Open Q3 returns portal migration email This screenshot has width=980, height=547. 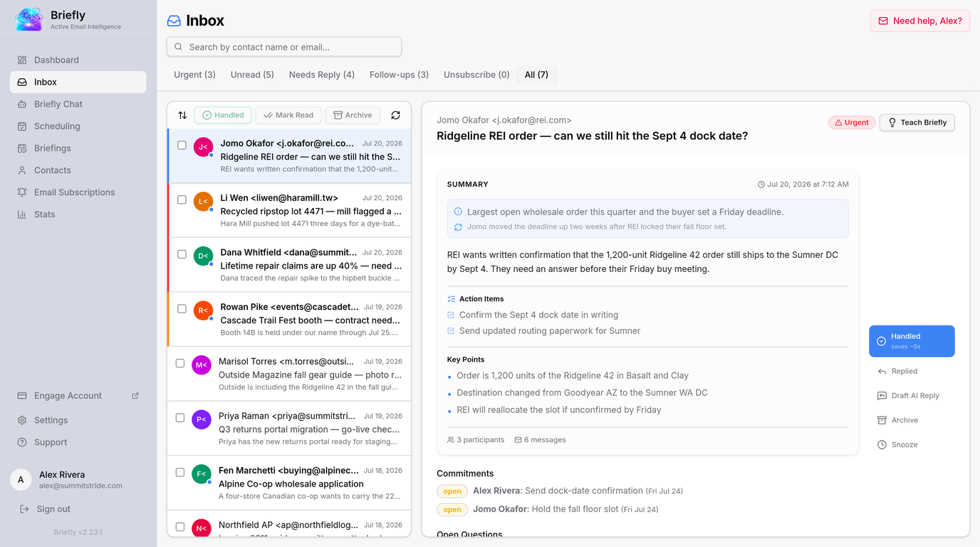289,429
